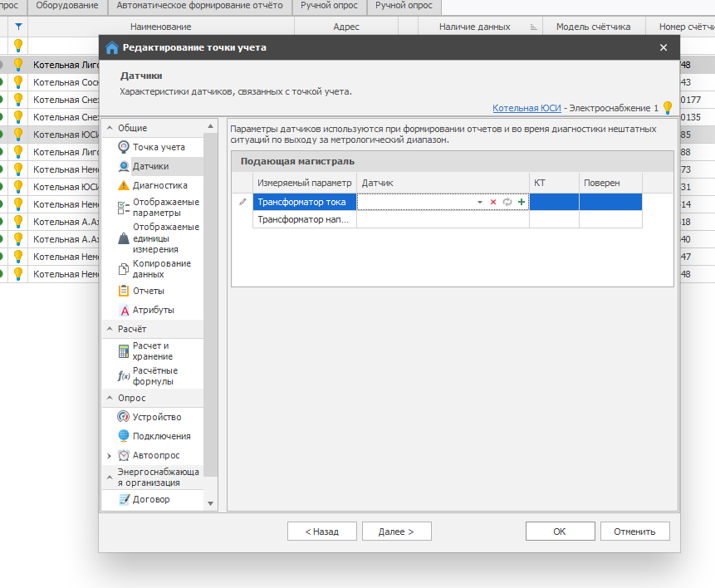Screen dimensions: 715x588
Task: Collapse Энергоснабжающая организация group
Action: [x=110, y=478]
